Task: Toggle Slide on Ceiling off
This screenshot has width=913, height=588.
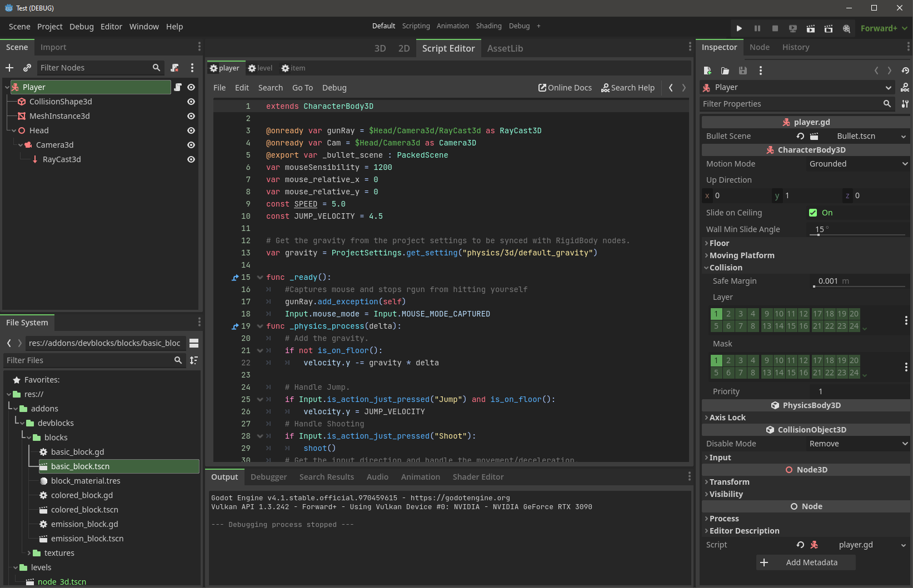Action: (812, 212)
